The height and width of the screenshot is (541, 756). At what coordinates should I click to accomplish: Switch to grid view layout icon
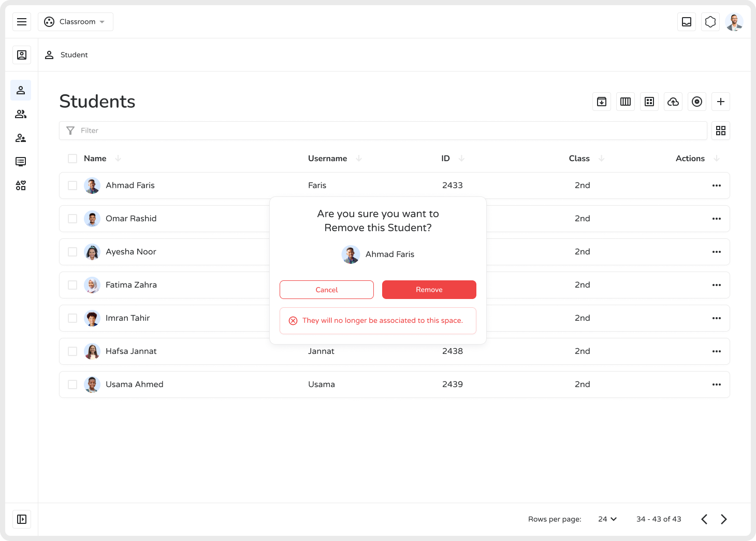[x=721, y=131]
